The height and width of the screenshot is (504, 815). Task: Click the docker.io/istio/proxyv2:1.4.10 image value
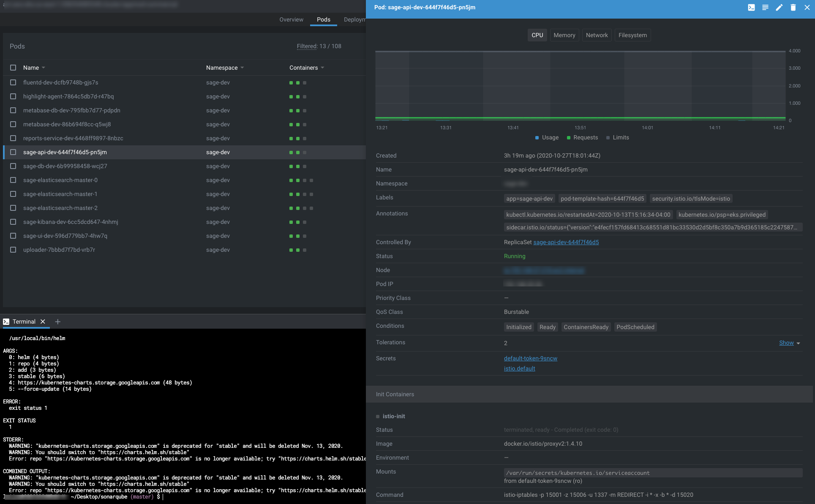(543, 444)
